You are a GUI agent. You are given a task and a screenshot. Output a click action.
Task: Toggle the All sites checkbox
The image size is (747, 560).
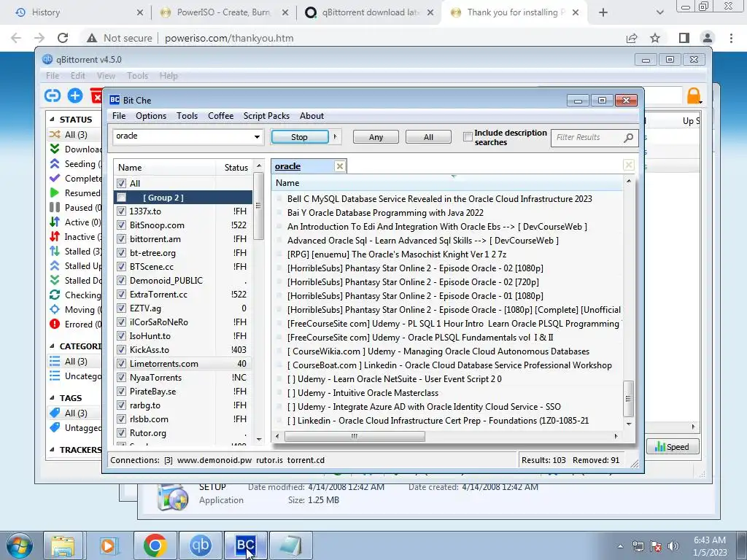click(122, 183)
